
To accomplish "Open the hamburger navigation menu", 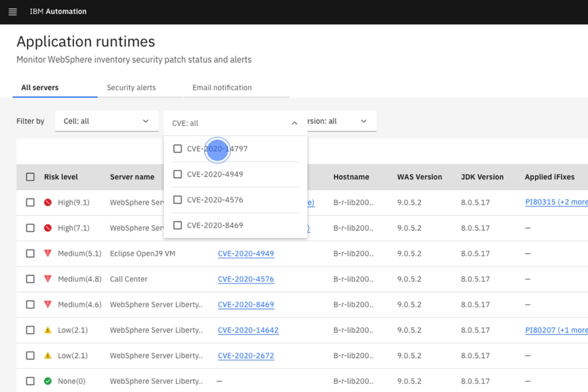I will pyautogui.click(x=13, y=12).
